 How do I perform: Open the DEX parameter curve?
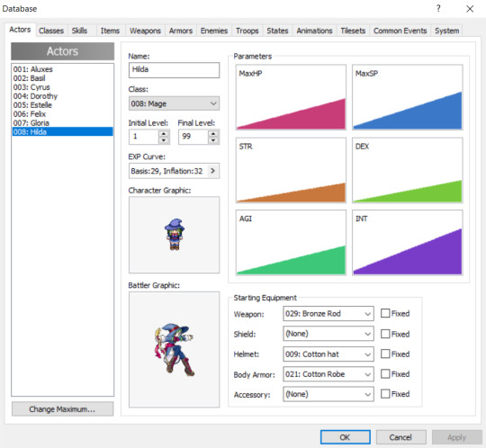pyautogui.click(x=408, y=170)
